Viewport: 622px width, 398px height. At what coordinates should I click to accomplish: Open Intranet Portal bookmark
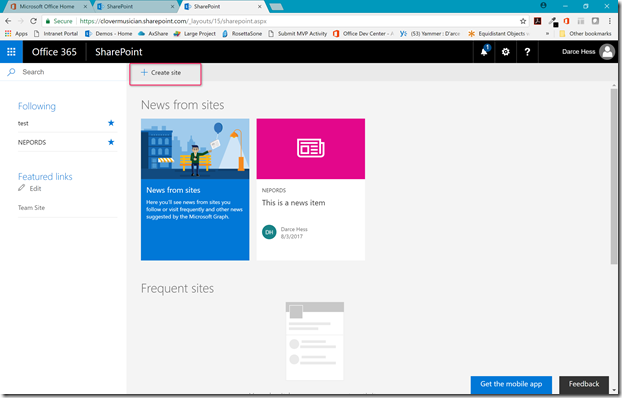coord(56,34)
